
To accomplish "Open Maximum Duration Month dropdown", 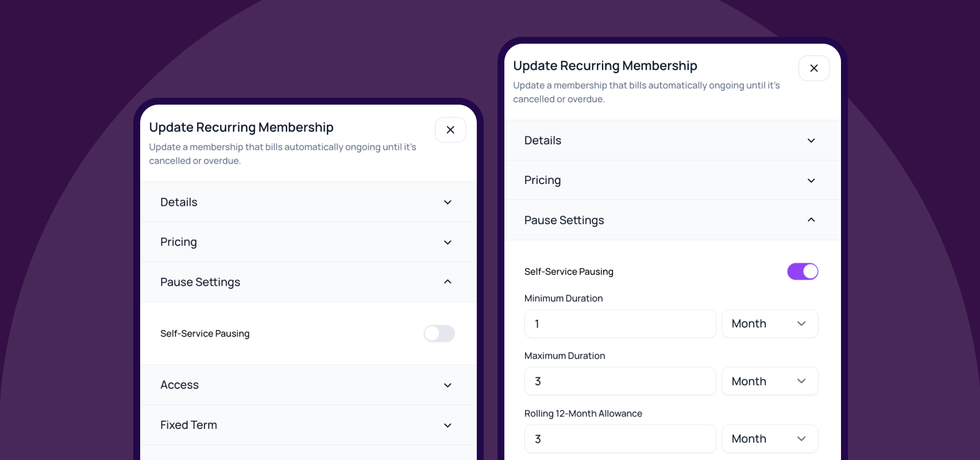I will 770,381.
